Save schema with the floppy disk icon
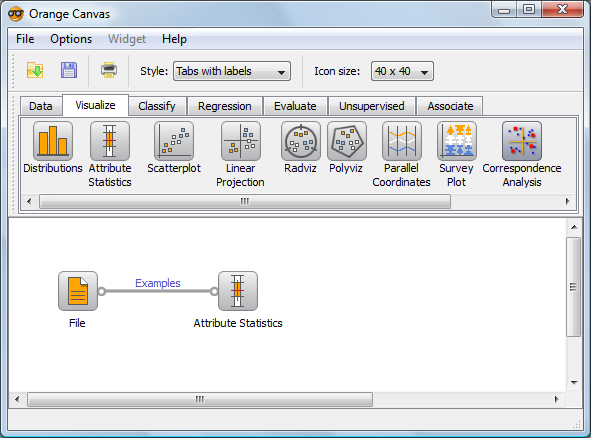This screenshot has width=591, height=438. pos(69,70)
